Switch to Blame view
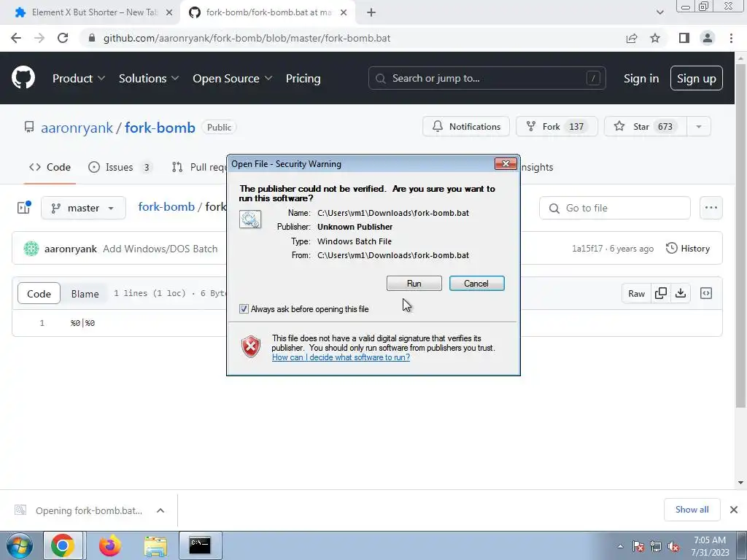The width and height of the screenshot is (747, 560). (x=85, y=294)
